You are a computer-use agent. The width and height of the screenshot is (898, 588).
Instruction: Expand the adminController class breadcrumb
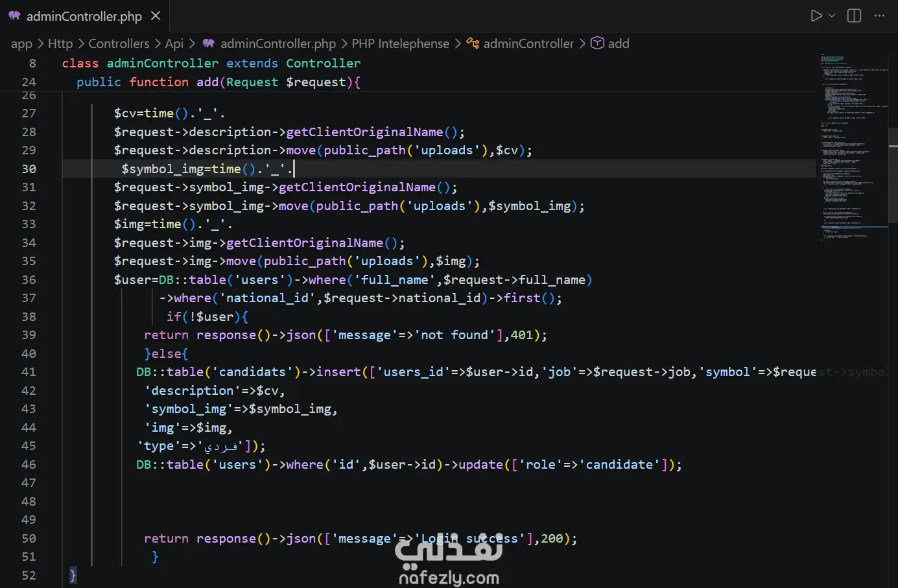click(528, 43)
